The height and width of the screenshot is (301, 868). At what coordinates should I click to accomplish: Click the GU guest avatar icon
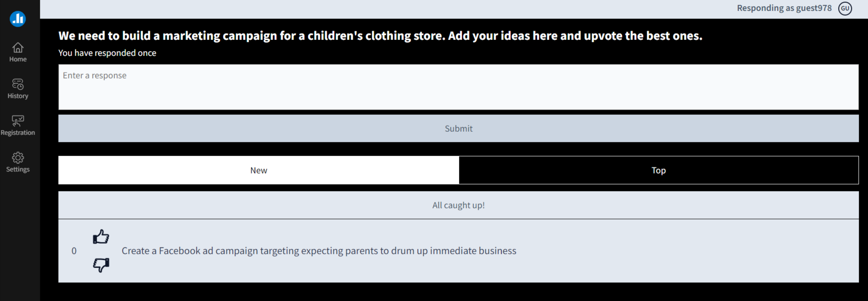click(845, 8)
